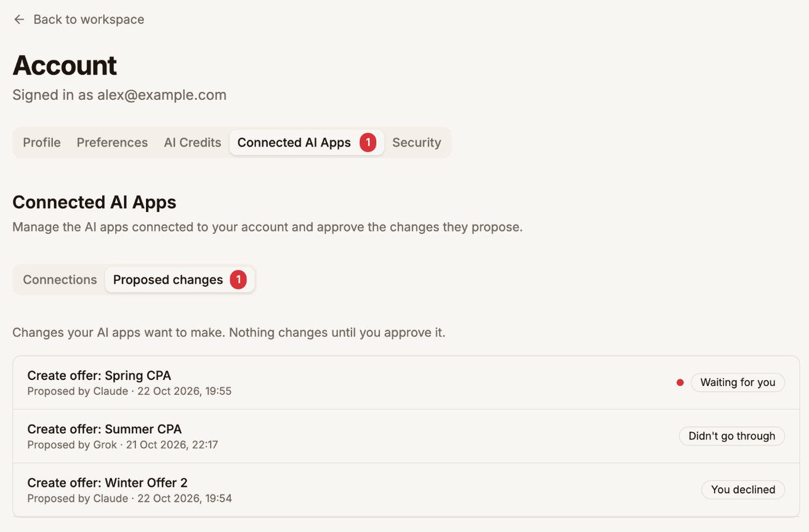Image resolution: width=809 pixels, height=532 pixels.
Task: Select the Proposed changes sub-tab
Action: (x=180, y=280)
